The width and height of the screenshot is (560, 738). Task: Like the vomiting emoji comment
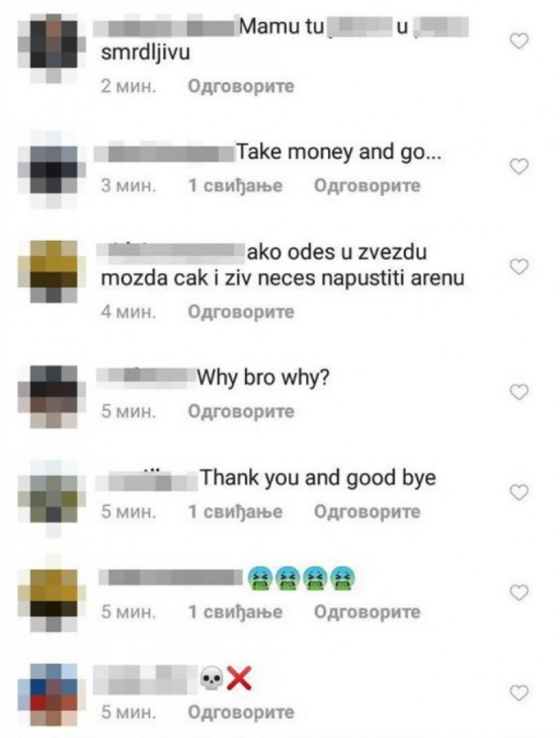click(520, 592)
